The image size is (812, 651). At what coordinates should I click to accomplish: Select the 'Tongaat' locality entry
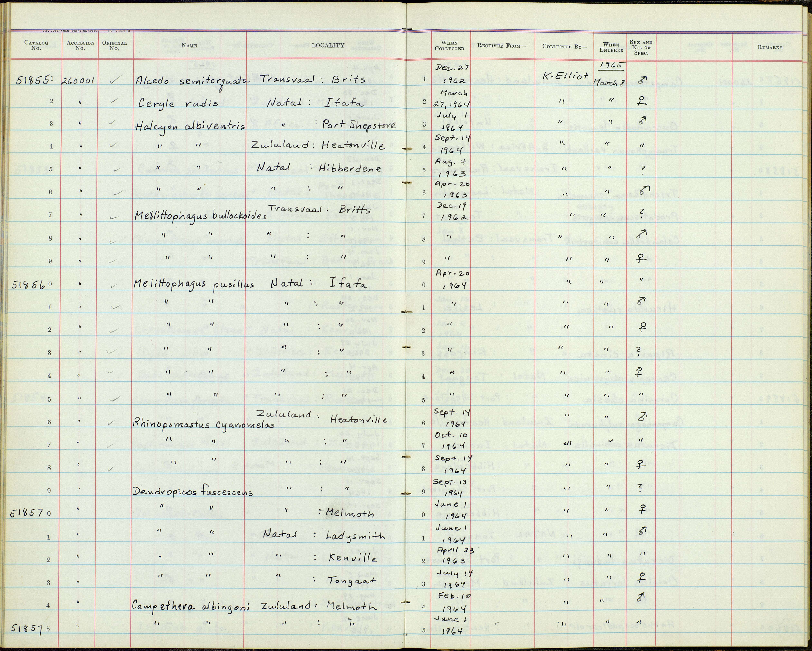click(352, 581)
